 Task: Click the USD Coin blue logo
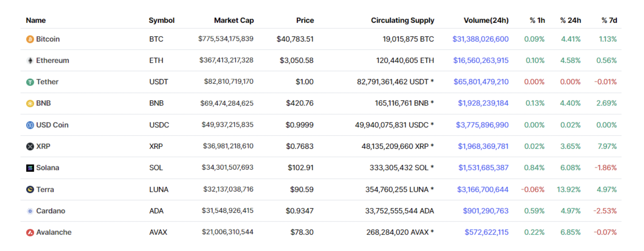coord(30,125)
